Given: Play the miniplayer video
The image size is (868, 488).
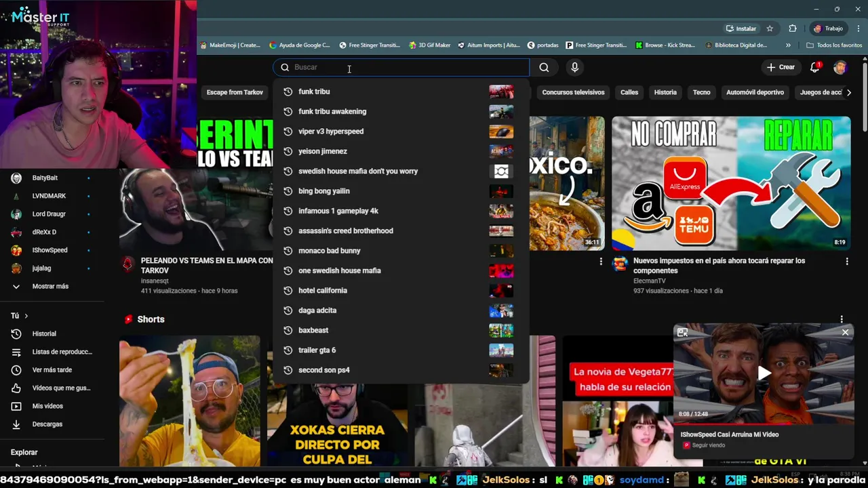Looking at the screenshot, I should pos(764,373).
